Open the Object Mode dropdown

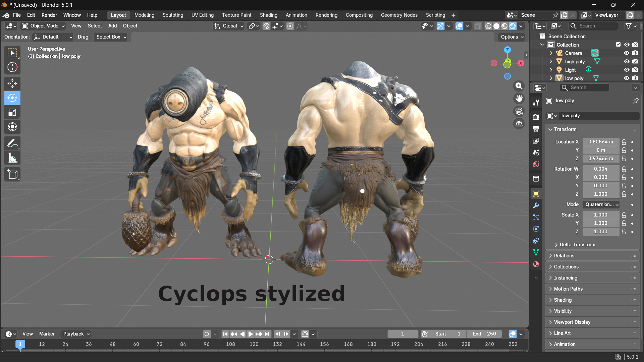click(x=43, y=26)
